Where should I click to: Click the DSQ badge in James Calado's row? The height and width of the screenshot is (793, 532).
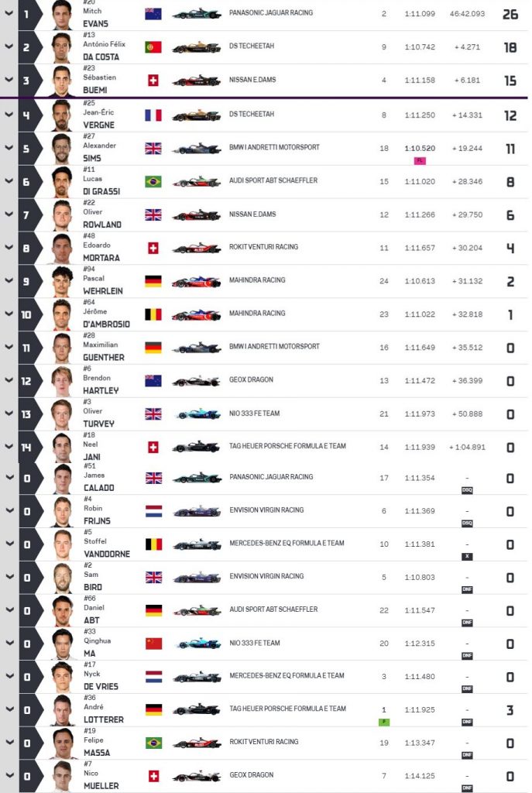(x=467, y=490)
